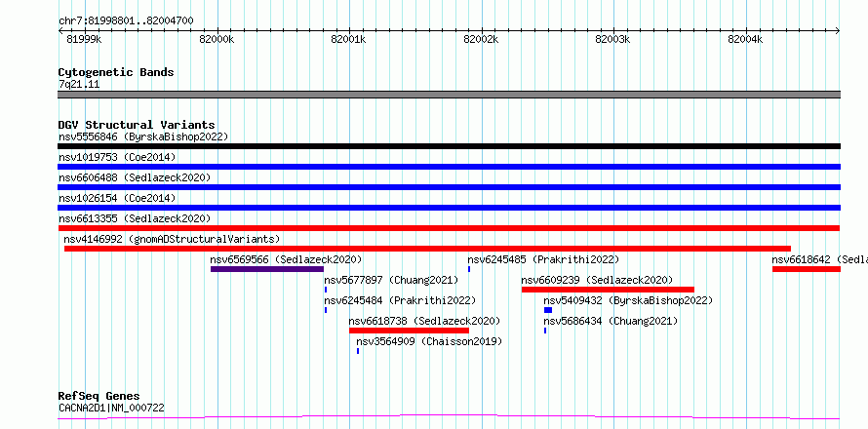Image resolution: width=868 pixels, height=429 pixels.
Task: Click the chr7:81998801..82004700 coordinate label
Action: pyautogui.click(x=126, y=20)
